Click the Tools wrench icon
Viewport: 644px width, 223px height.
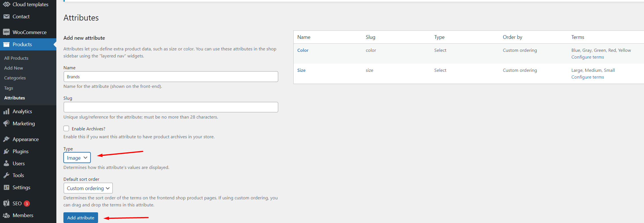click(6, 175)
